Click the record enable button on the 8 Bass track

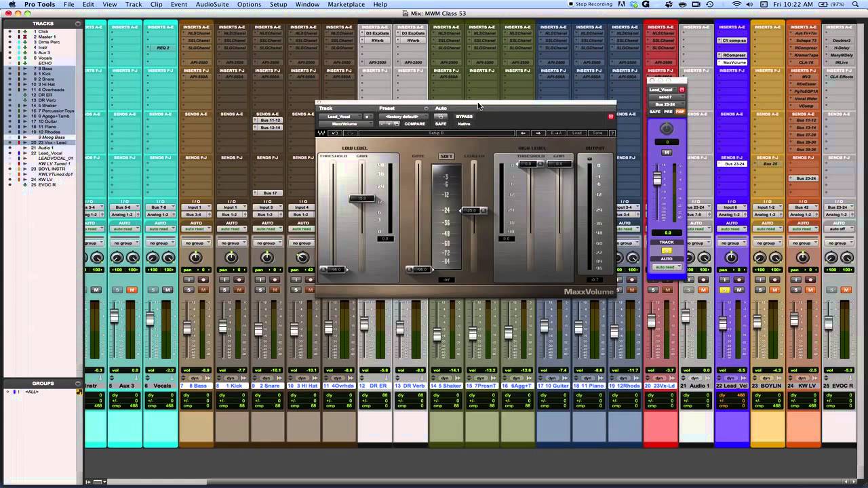coord(204,280)
